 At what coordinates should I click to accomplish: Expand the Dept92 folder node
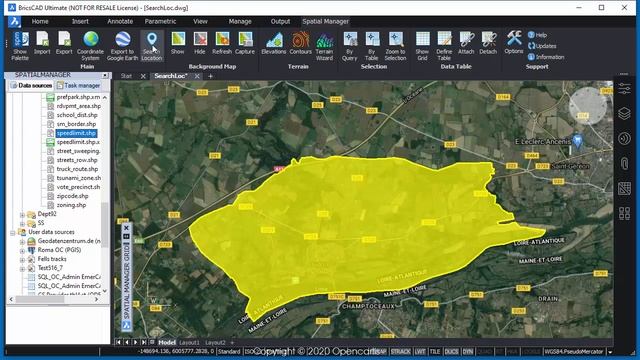[x=22, y=214]
